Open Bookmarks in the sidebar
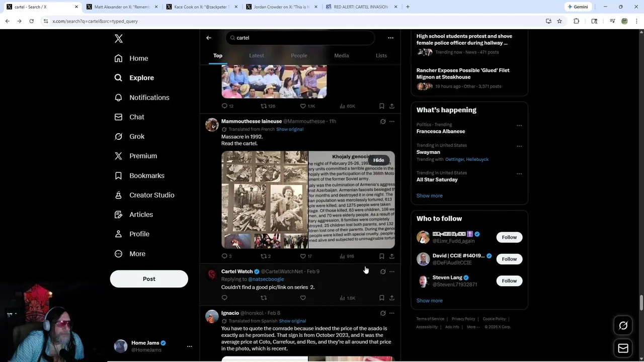Screen dimensions: 644x362 point(139,175)
